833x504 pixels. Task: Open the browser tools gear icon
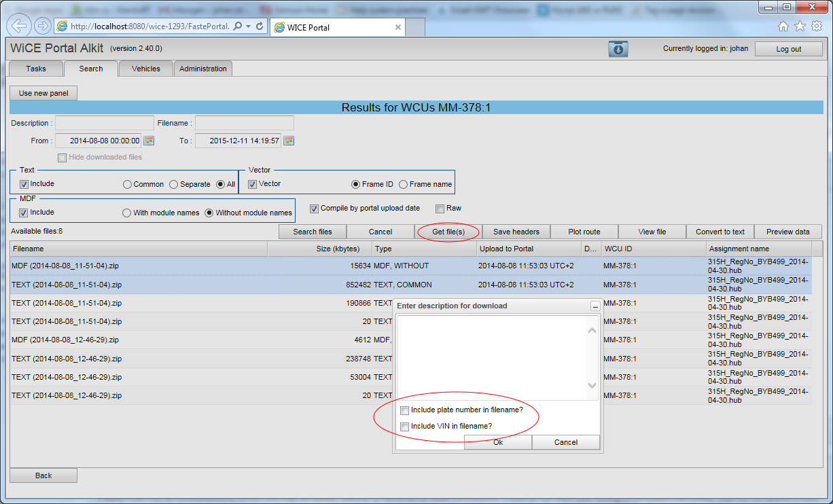pyautogui.click(x=816, y=26)
